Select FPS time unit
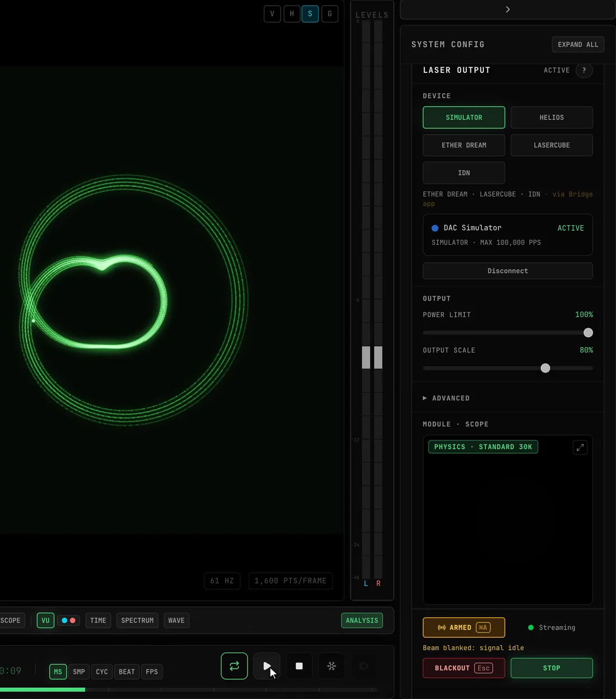This screenshot has width=616, height=699. coord(152,672)
